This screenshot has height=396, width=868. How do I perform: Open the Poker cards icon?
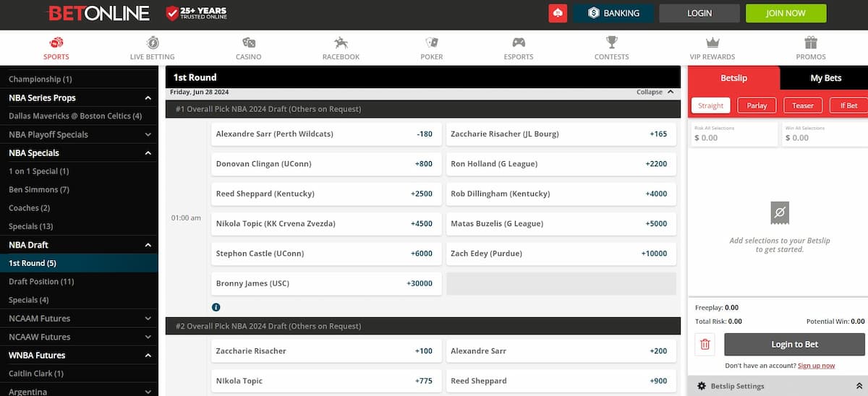click(432, 43)
